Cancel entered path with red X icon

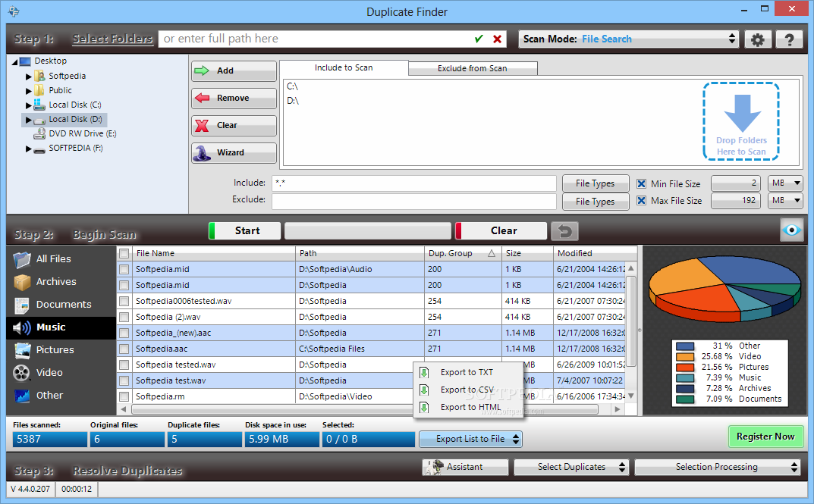click(498, 39)
